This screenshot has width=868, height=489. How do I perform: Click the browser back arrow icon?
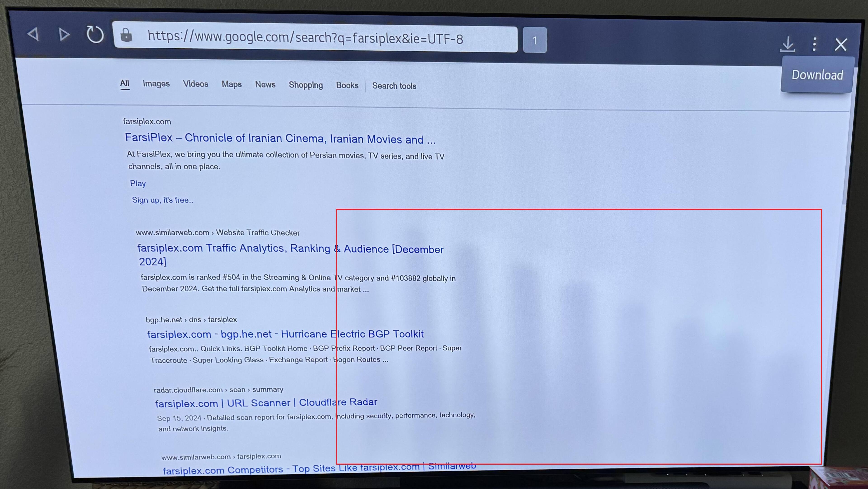pos(33,34)
